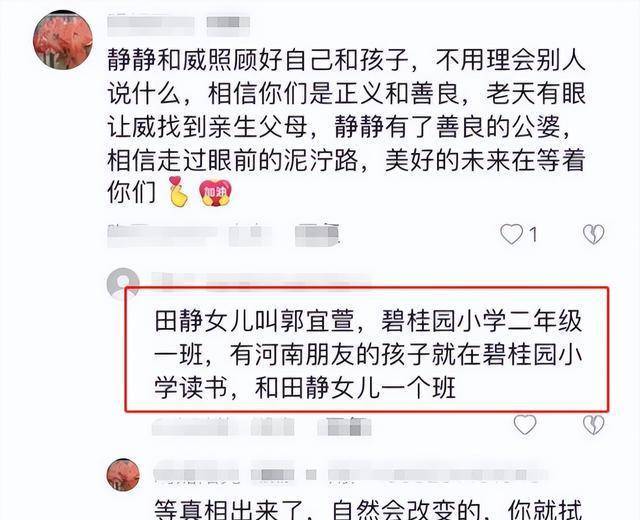Tap the finger heart emoji in comment
The width and height of the screenshot is (640, 520).
178,191
